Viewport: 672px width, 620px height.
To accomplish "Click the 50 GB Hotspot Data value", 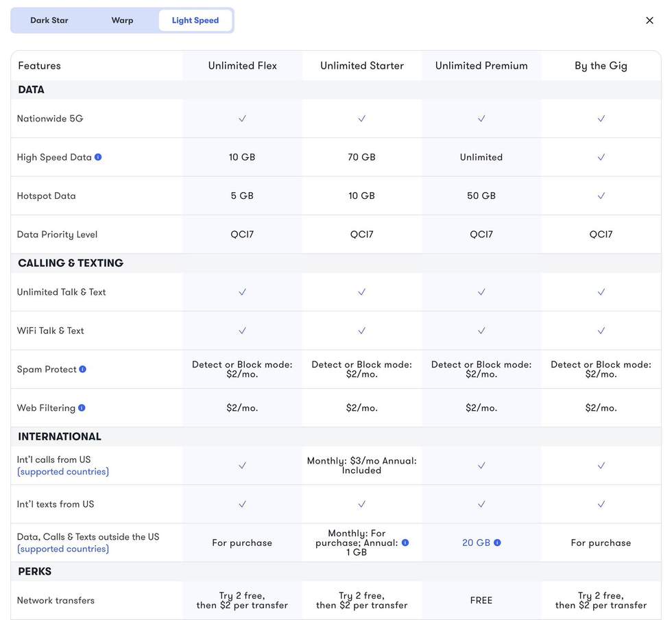I will [481, 195].
